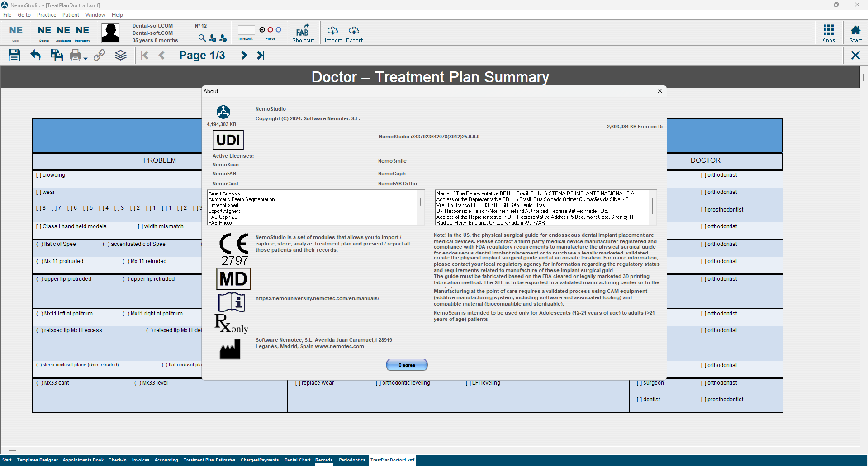Click the Undo arrow icon
868x466 pixels.
pos(35,56)
